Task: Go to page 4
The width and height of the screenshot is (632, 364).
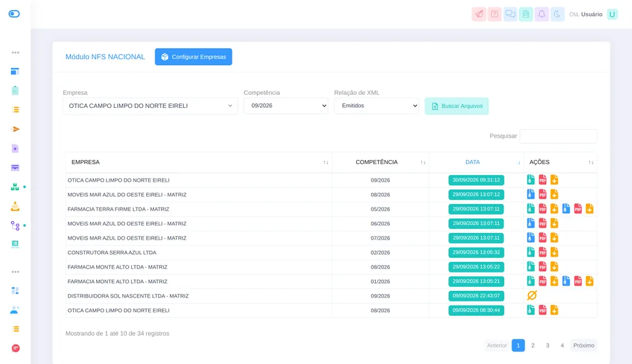Action: 562,346
